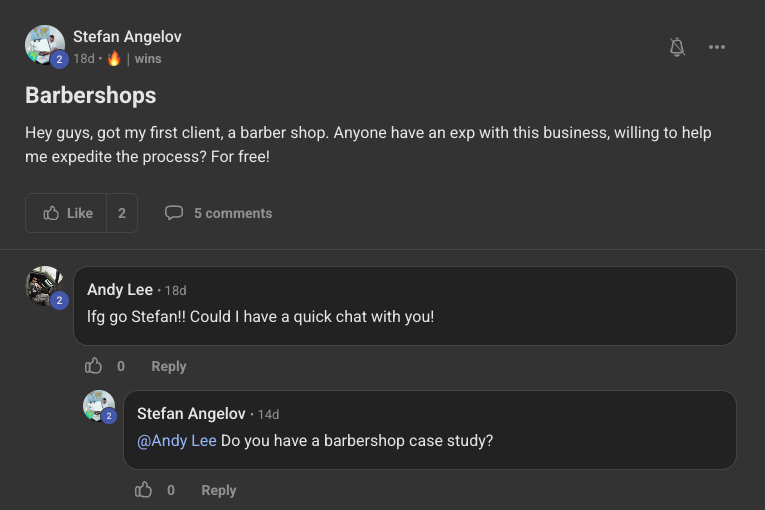Click the comment speech bubble icon
This screenshot has width=765, height=510.
point(174,213)
